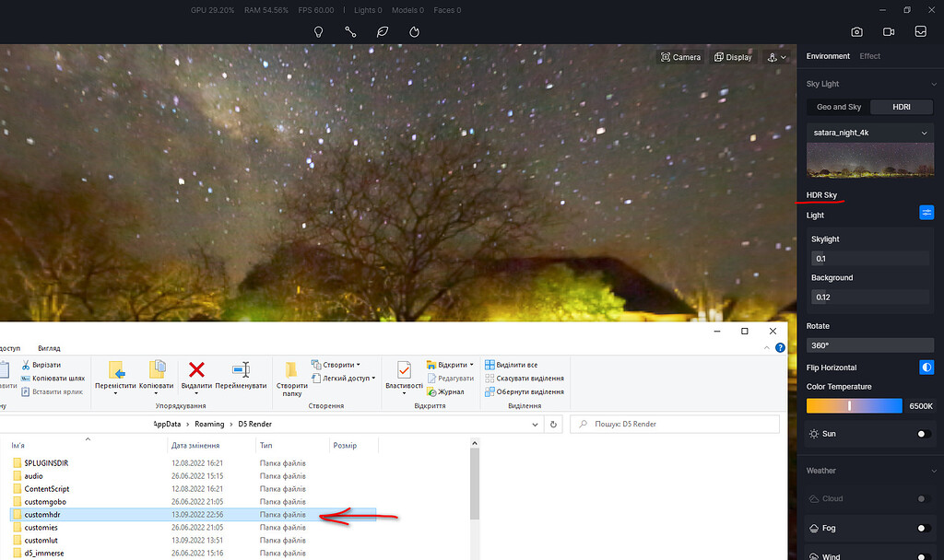Click the path tool icon in top toolbar
This screenshot has width=944, height=560.
350,31
